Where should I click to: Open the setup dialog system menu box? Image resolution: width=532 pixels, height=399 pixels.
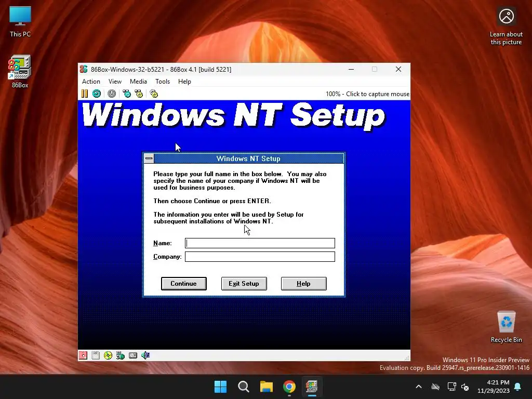(x=149, y=158)
